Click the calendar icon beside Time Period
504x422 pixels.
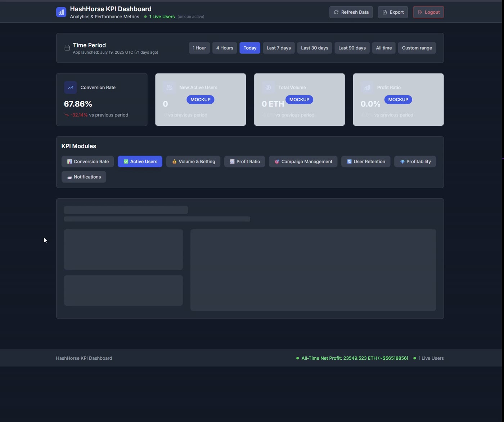(67, 48)
